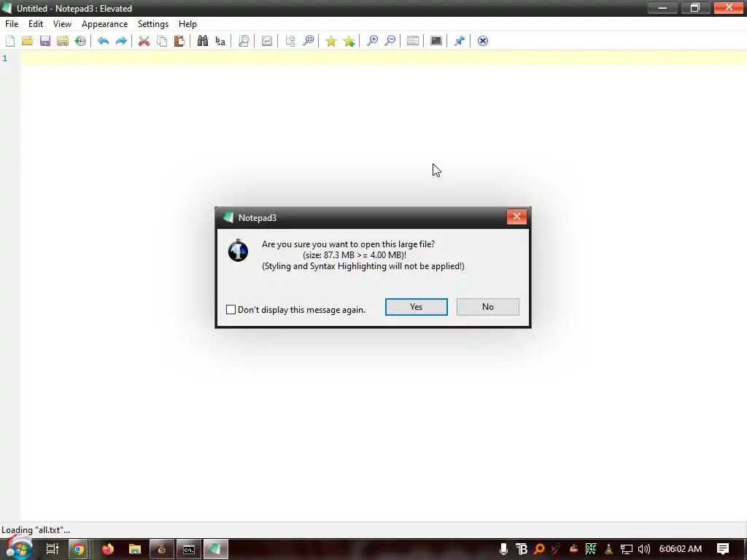Click the New file toolbar icon
This screenshot has width=747, height=560.
(x=10, y=41)
